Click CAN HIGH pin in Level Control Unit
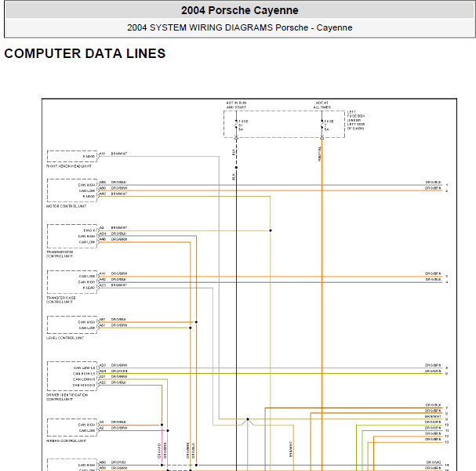This screenshot has height=471, width=476. (86, 322)
